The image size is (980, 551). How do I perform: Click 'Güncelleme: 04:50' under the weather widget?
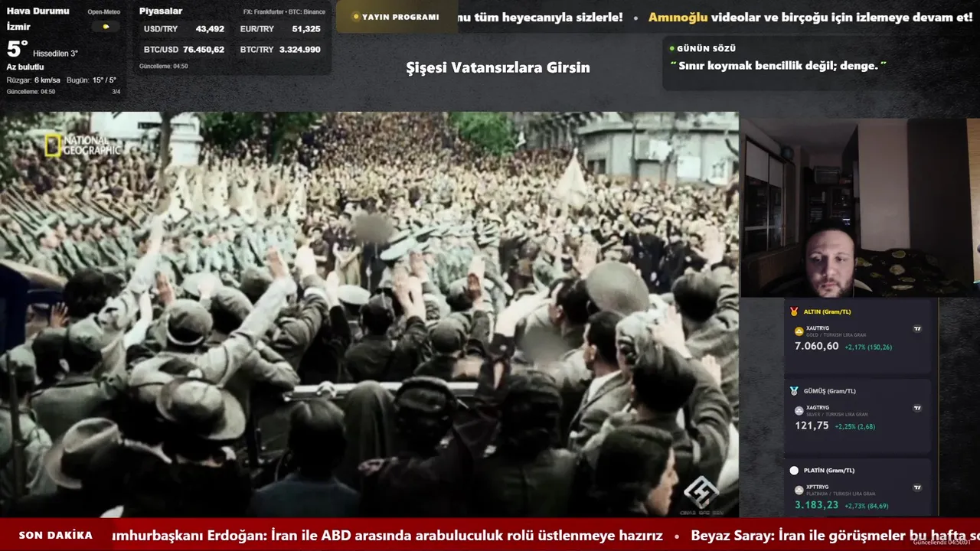31,92
